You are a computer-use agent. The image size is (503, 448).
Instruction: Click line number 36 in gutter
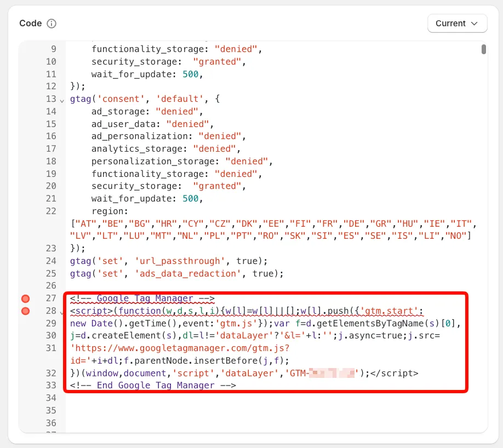click(51, 423)
